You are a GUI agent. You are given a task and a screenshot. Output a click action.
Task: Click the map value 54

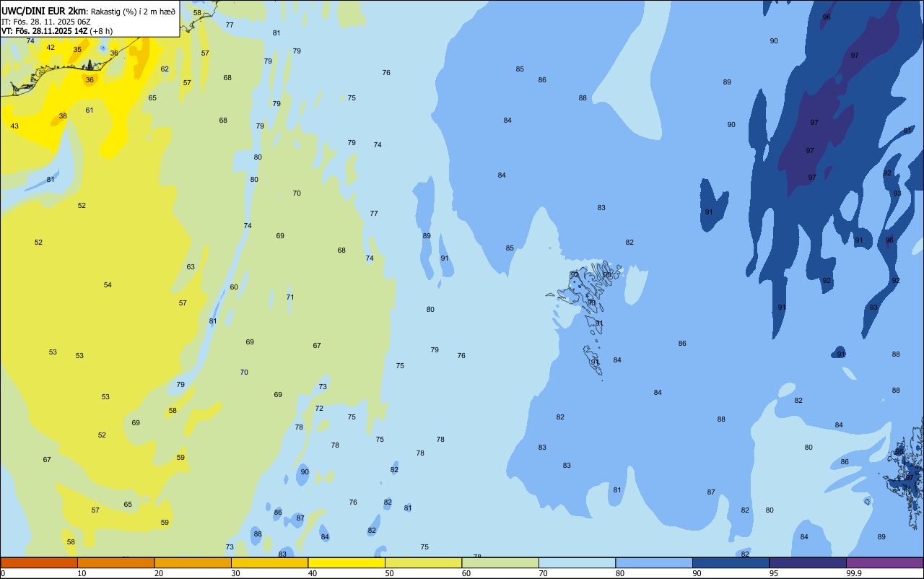click(x=108, y=285)
